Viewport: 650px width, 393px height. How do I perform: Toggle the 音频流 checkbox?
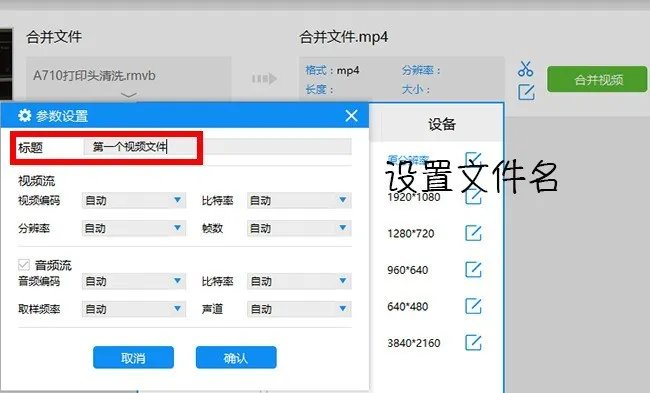(24, 264)
